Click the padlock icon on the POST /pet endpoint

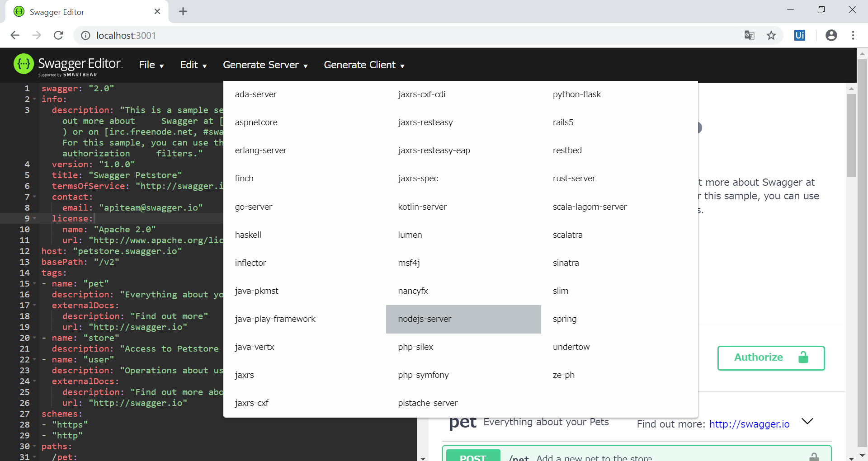814,456
